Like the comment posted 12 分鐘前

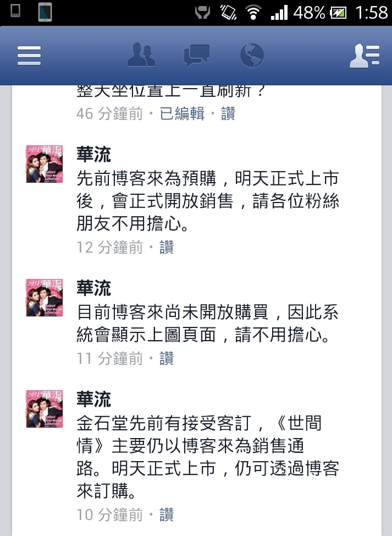click(167, 247)
